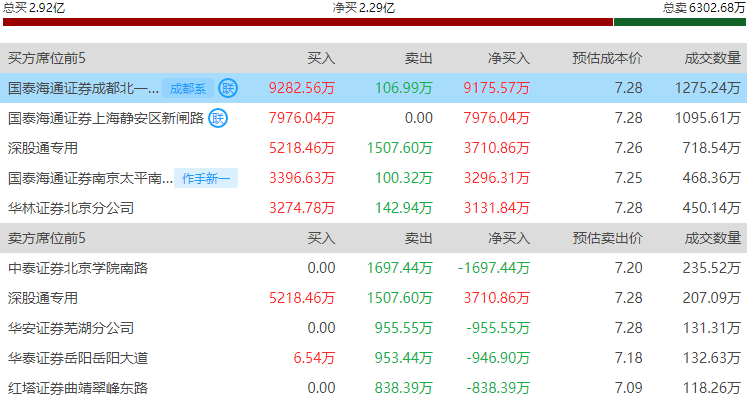
Task: Click sell amount 955.55万
Action: click(404, 328)
